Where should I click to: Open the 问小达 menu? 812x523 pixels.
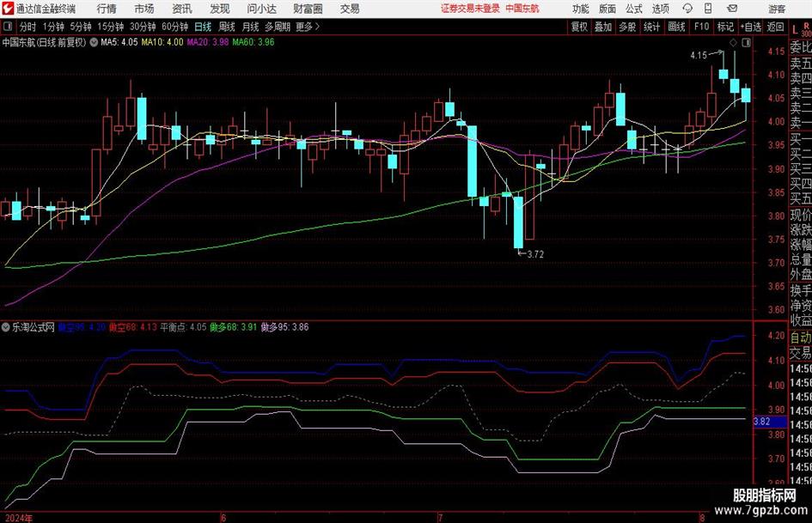[261, 9]
